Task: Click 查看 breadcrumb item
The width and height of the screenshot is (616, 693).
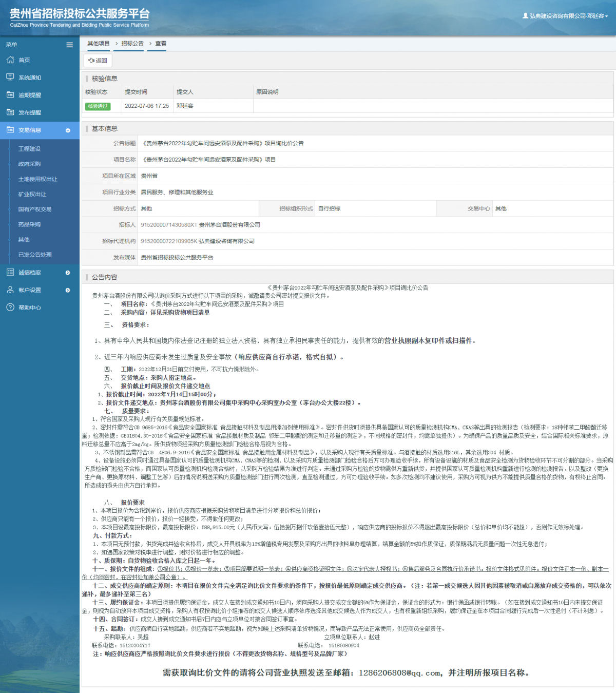Action: (x=161, y=44)
